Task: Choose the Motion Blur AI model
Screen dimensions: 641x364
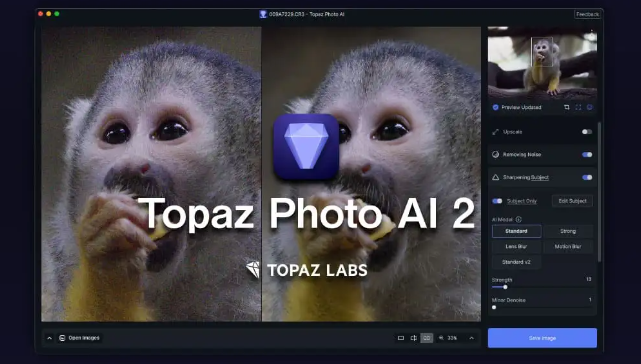Action: click(x=568, y=247)
